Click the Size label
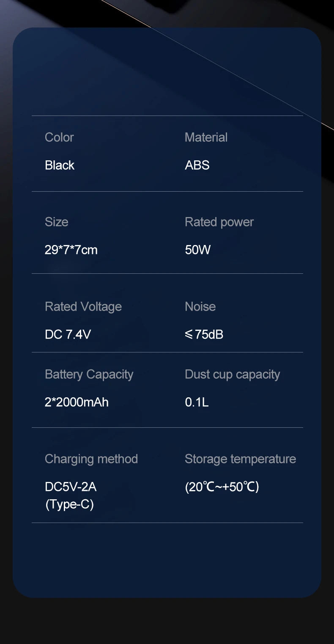 click(x=56, y=222)
